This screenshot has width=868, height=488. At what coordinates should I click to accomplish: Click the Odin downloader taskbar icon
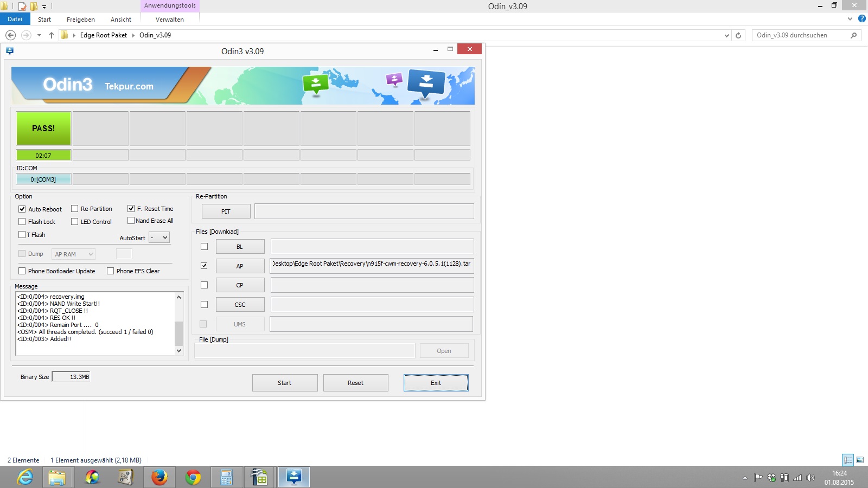point(294,477)
